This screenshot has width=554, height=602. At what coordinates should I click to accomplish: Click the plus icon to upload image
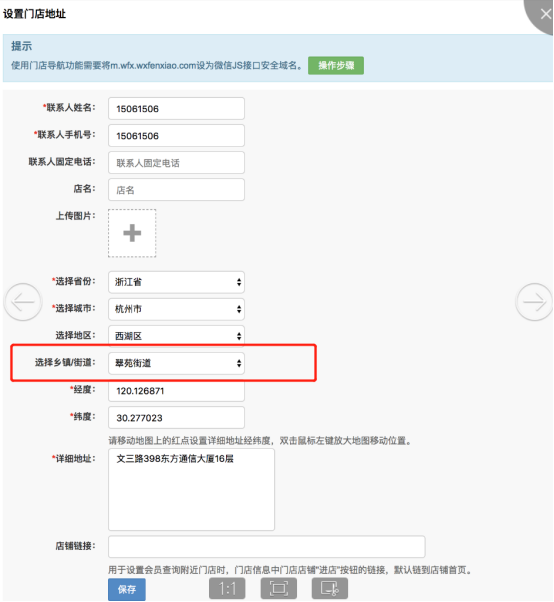tap(132, 233)
